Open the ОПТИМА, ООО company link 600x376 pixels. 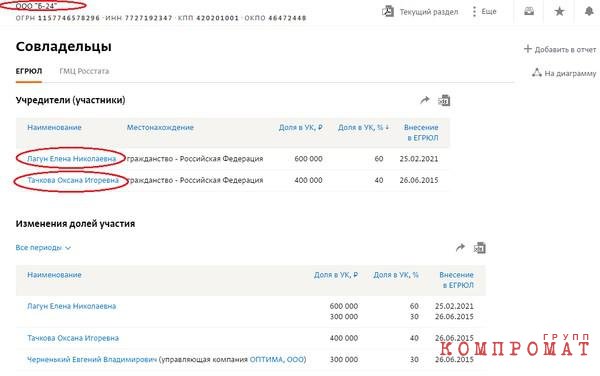coord(277,360)
